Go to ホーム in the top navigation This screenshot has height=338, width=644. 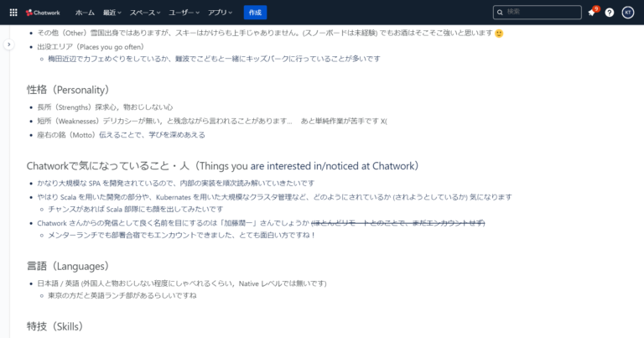pyautogui.click(x=85, y=13)
